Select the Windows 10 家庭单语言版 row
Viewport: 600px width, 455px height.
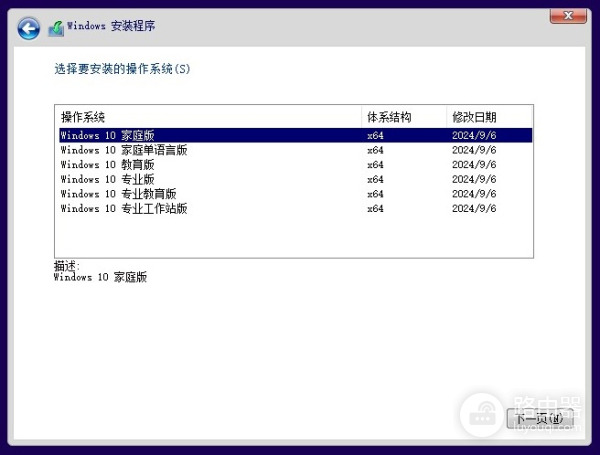[295, 150]
